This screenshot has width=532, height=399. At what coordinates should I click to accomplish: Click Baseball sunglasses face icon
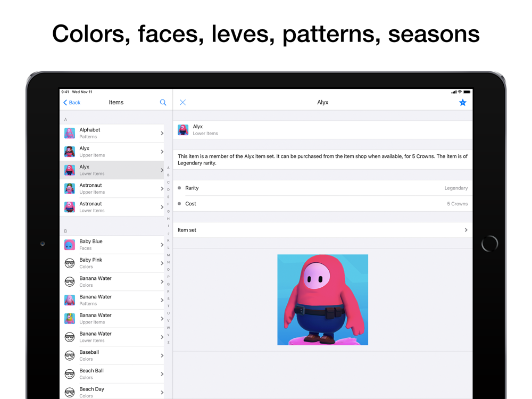pyautogui.click(x=70, y=355)
